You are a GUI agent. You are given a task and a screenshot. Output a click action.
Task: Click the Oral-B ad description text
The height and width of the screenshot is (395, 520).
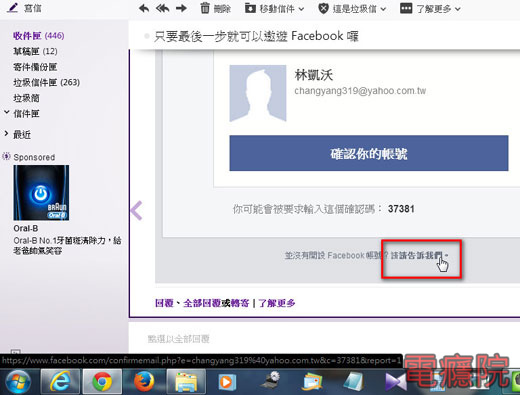point(67,245)
